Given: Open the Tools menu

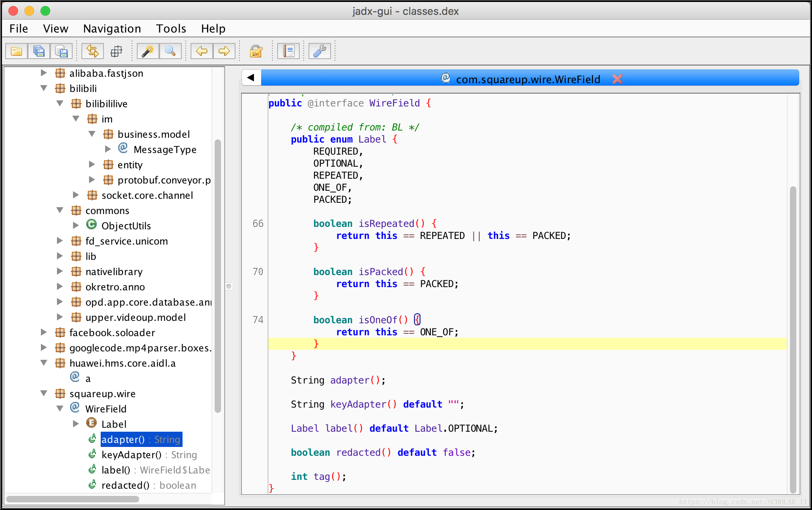Looking at the screenshot, I should (x=171, y=29).
